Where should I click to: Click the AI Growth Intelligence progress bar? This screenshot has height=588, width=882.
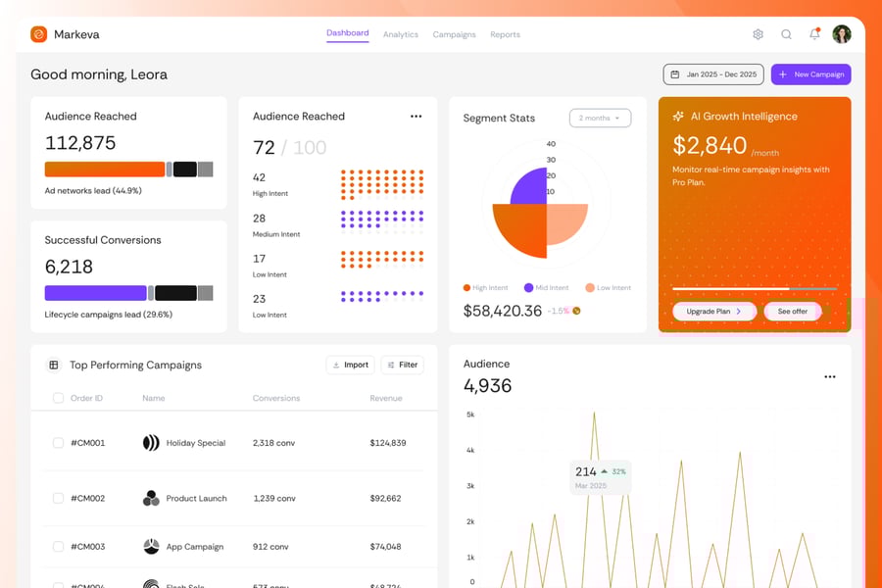coord(754,289)
